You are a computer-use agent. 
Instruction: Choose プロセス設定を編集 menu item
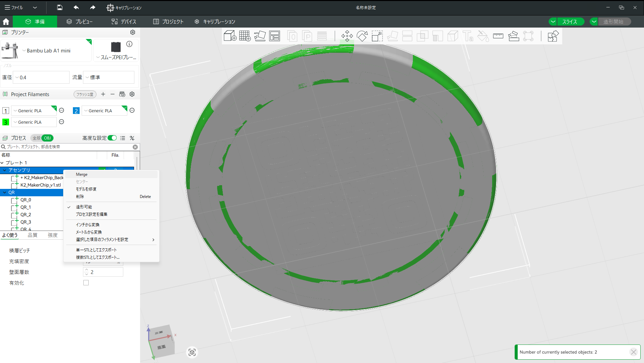(111, 214)
